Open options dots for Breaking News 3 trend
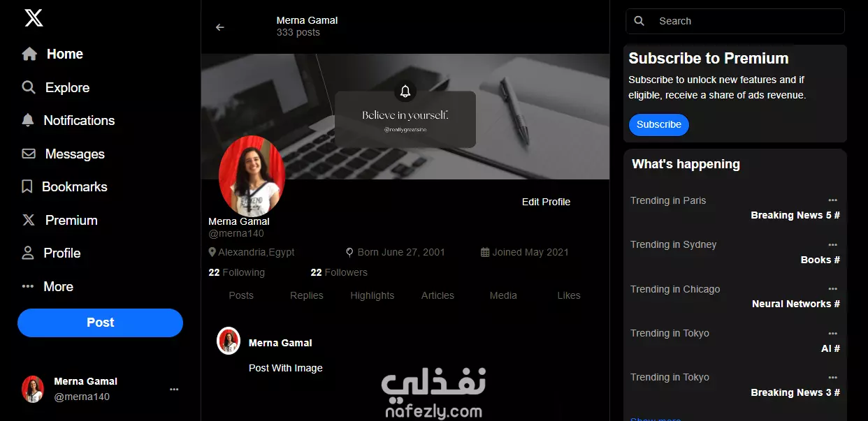This screenshot has width=868, height=421. coord(832,377)
